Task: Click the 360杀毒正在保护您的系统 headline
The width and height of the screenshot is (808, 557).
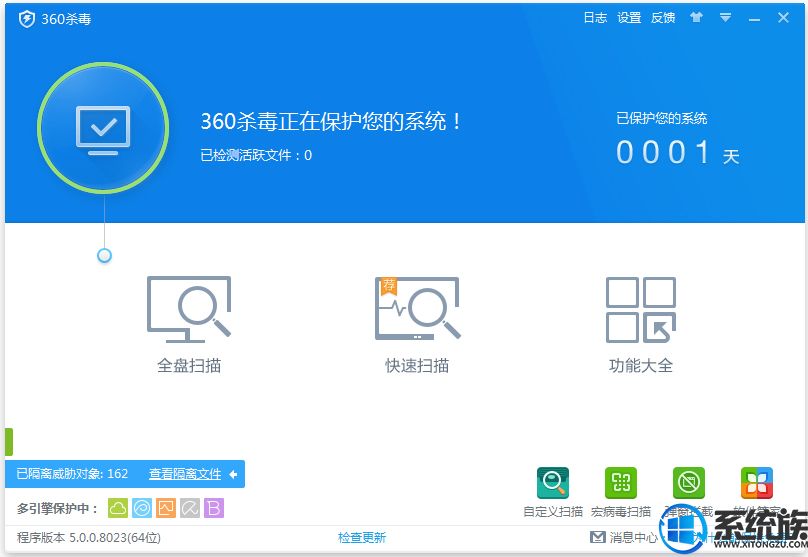Action: pos(331,122)
